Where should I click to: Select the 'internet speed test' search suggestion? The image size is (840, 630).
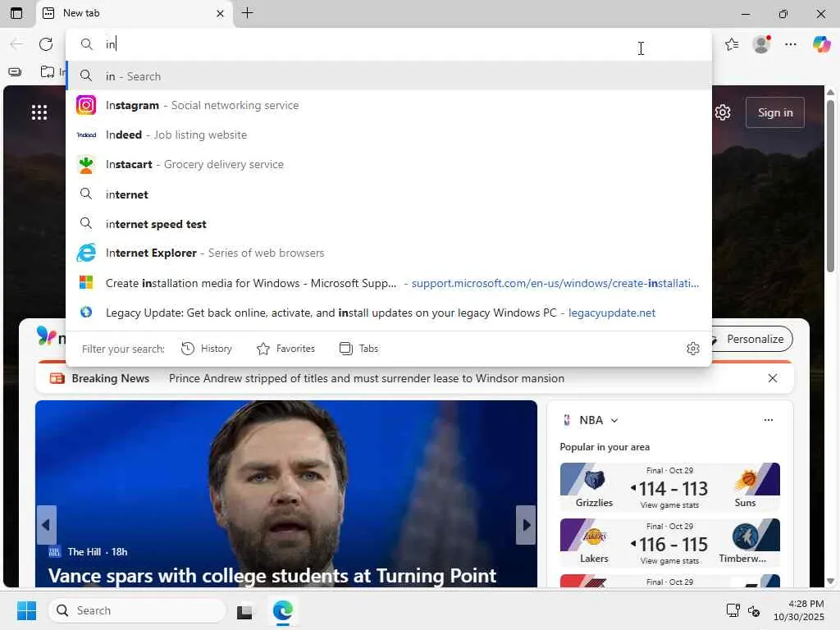point(389,224)
